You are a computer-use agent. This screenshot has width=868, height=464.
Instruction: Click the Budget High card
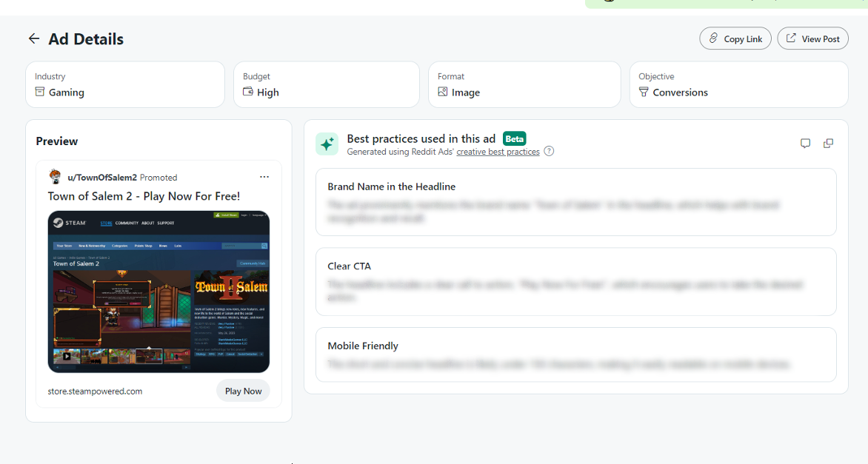tap(327, 84)
